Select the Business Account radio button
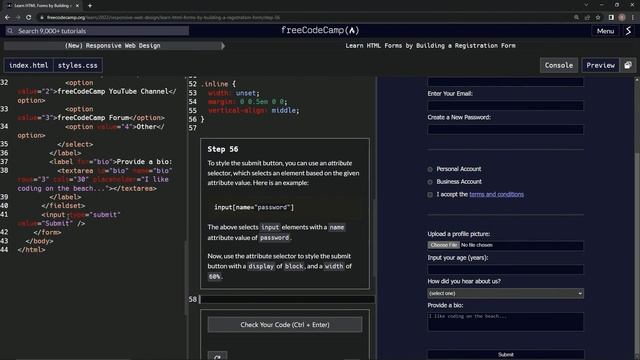 [430, 182]
